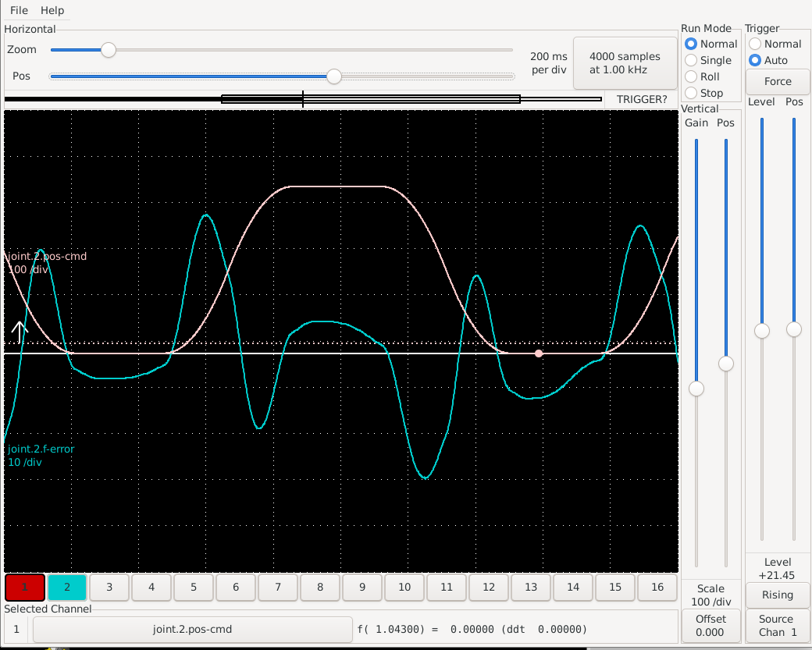The image size is (812, 650).
Task: Click the horizontal Pos slider handle
Action: click(x=334, y=76)
